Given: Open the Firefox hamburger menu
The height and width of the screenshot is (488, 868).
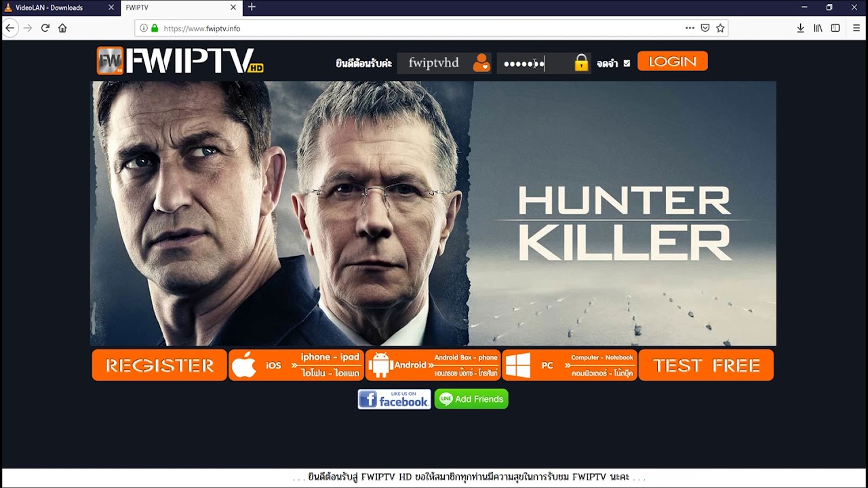Looking at the screenshot, I should [x=856, y=28].
